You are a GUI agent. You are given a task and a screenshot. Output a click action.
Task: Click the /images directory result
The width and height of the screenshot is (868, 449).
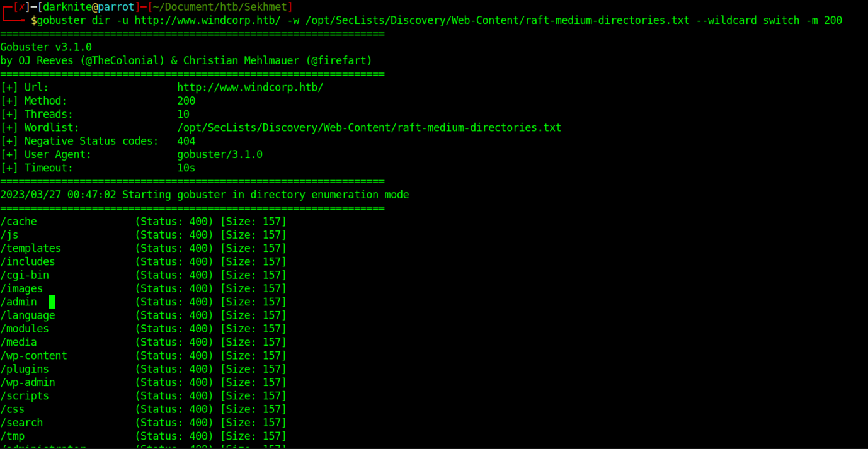[21, 289]
